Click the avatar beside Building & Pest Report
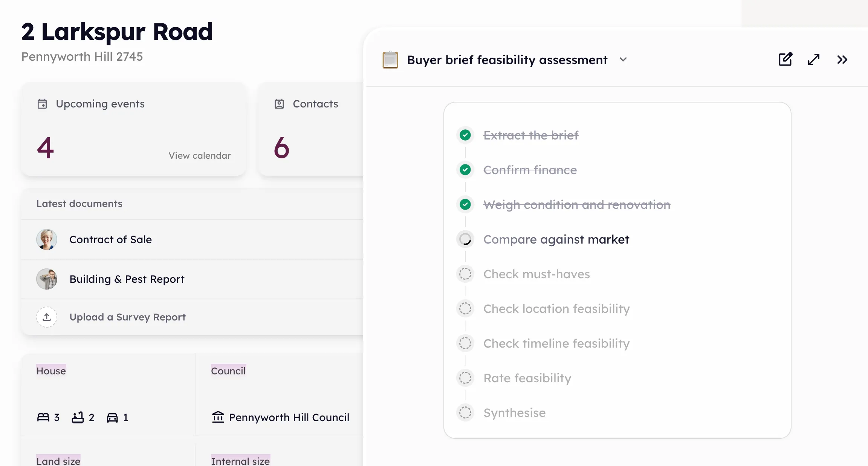 point(47,279)
